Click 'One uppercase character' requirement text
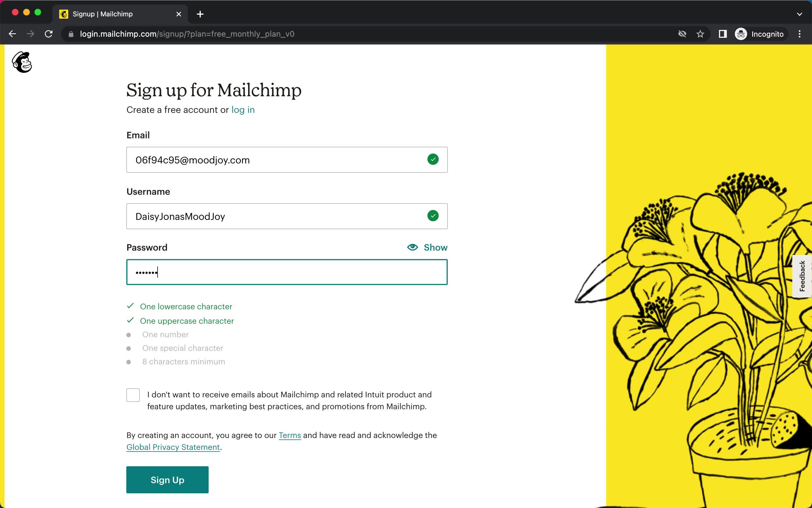The height and width of the screenshot is (508, 812). pyautogui.click(x=187, y=321)
